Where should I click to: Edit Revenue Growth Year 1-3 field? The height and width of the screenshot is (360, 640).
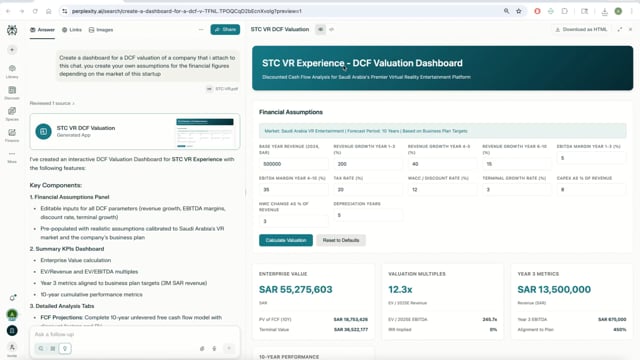[x=368, y=164]
